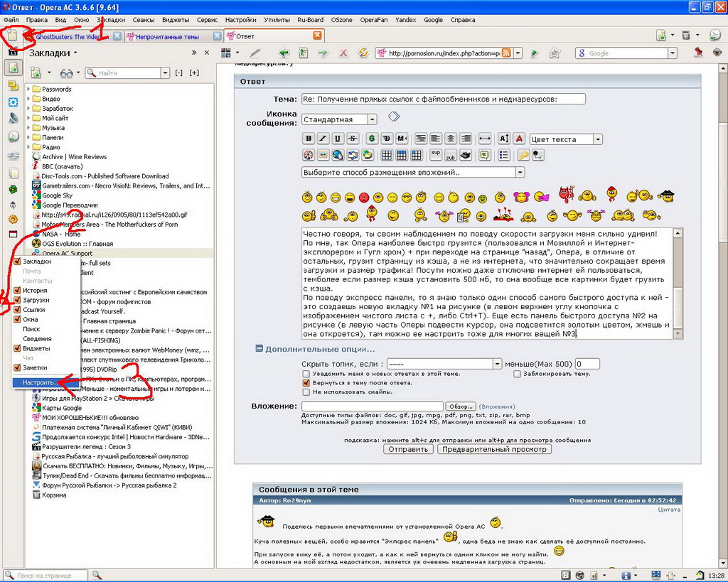This screenshot has height=582, width=728.
Task: Change font size with the A↕ button
Action: click(504, 139)
